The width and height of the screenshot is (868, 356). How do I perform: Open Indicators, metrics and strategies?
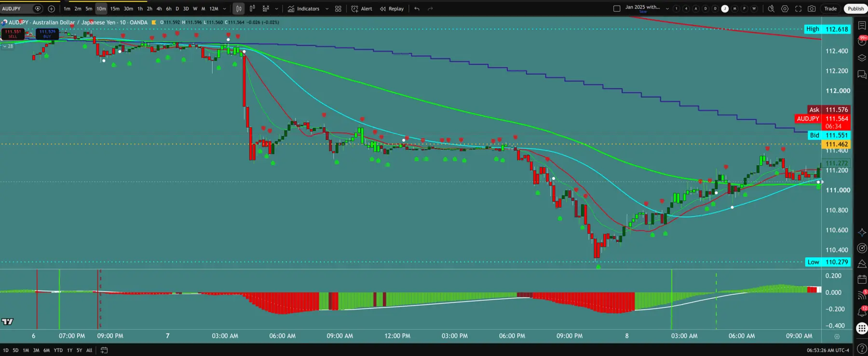click(x=304, y=9)
